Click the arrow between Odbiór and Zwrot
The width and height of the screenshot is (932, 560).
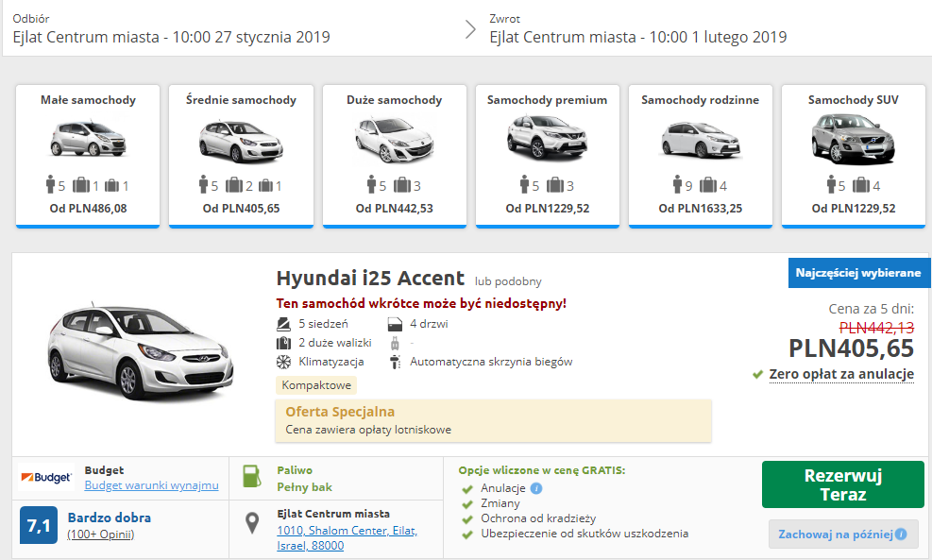(470, 29)
